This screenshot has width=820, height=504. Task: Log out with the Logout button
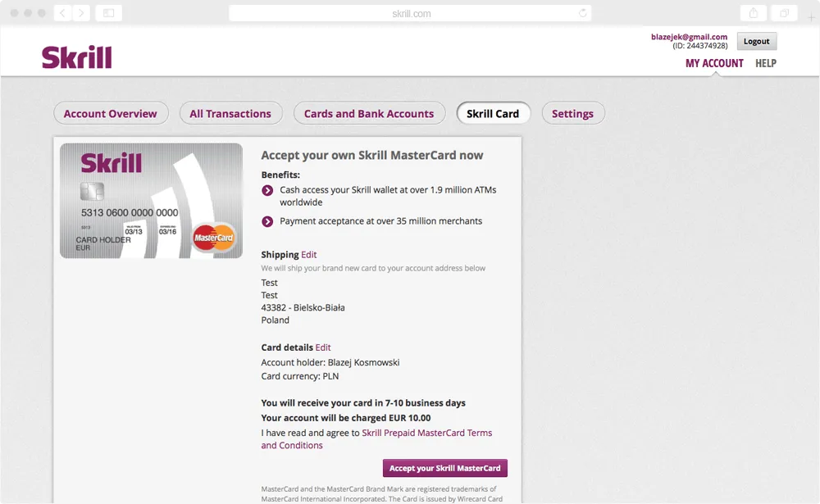pos(757,41)
